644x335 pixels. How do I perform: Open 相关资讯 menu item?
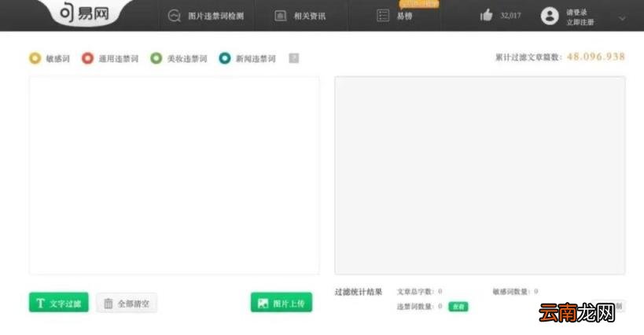[x=310, y=16]
